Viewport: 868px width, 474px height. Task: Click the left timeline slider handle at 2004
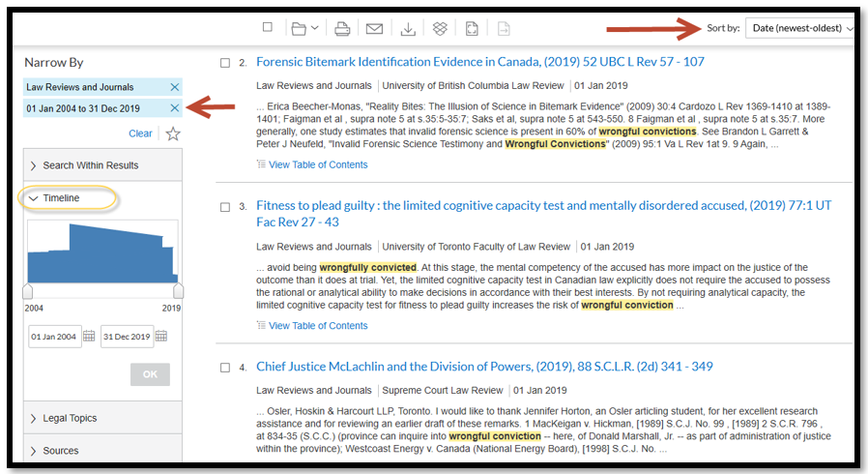pyautogui.click(x=28, y=291)
